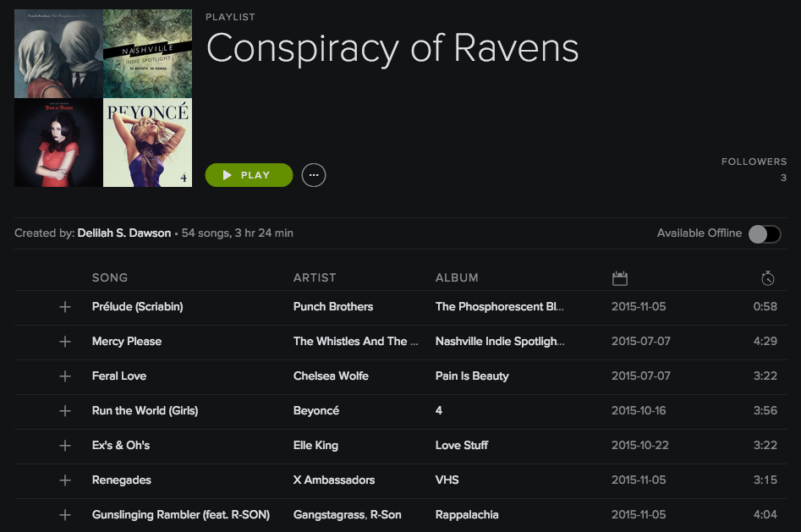Image resolution: width=801 pixels, height=532 pixels.
Task: Click the plus icon beside Ex's & Oh's
Action: click(x=65, y=446)
